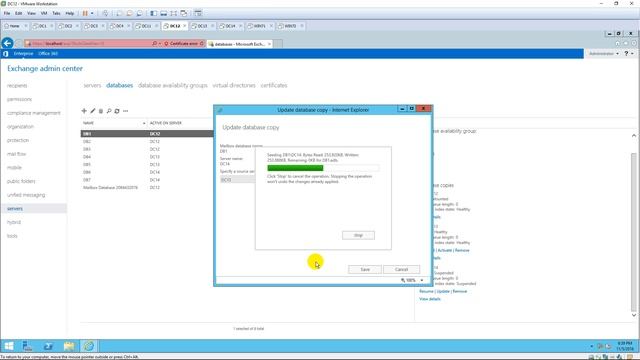Click the localhost address bar field

[x=88, y=43]
